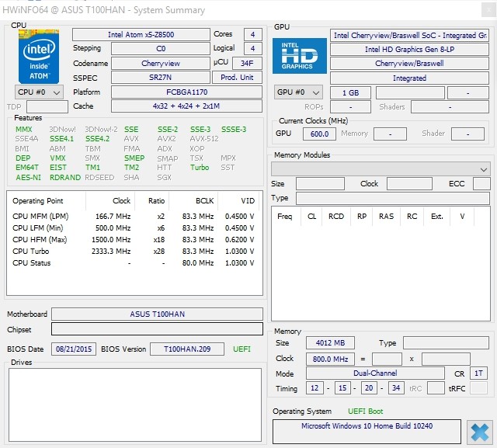Click the Turbo feature label
The image size is (497, 448).
(200, 167)
